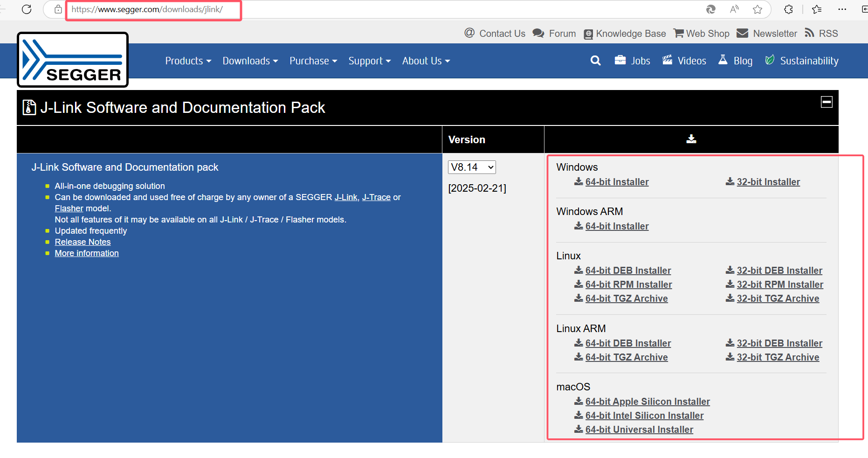Open the More information link
This screenshot has width=868, height=458.
[87, 253]
